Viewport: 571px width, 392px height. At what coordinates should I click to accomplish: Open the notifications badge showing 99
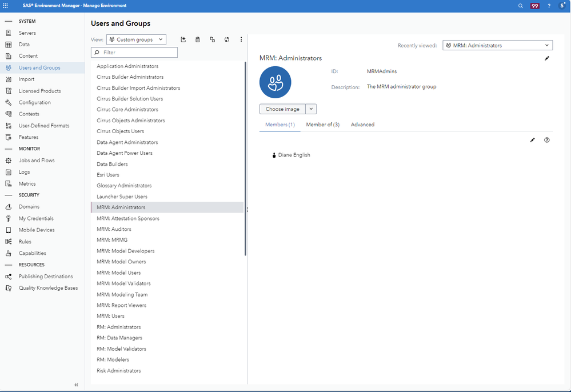pos(534,6)
